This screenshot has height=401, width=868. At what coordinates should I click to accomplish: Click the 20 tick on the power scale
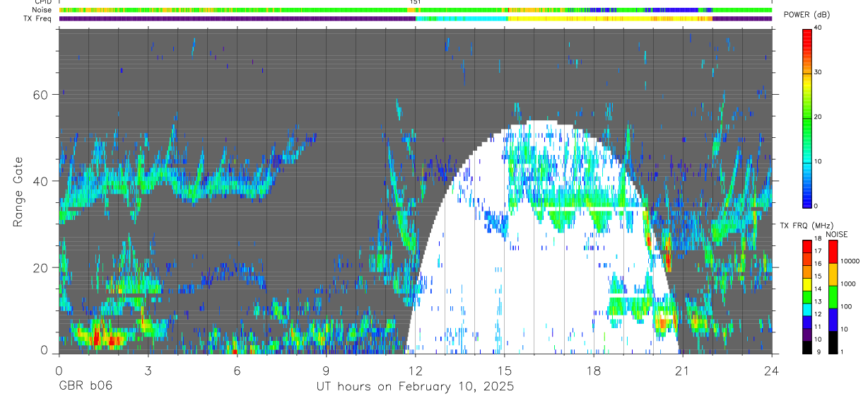tap(819, 117)
